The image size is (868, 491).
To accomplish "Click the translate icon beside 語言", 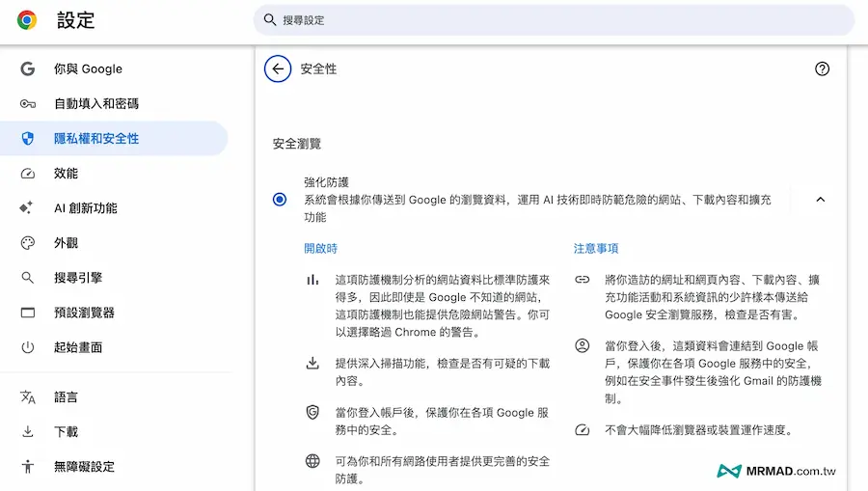I will point(28,396).
